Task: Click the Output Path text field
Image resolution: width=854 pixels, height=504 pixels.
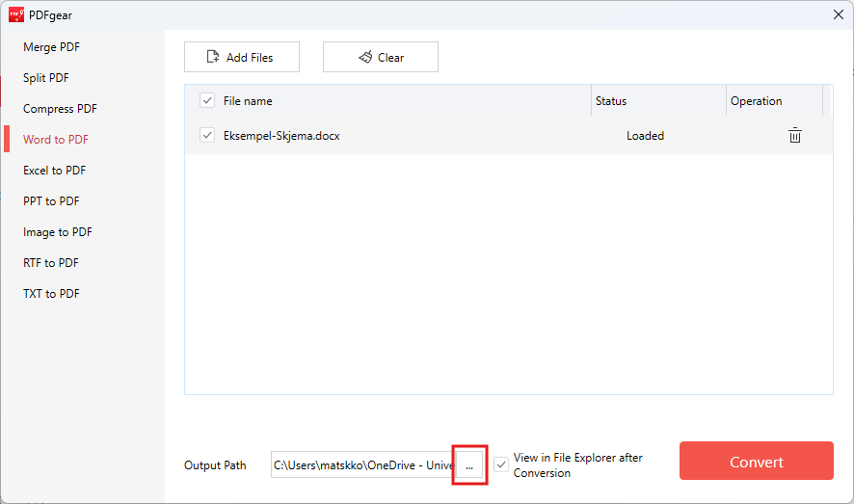Action: pyautogui.click(x=363, y=464)
